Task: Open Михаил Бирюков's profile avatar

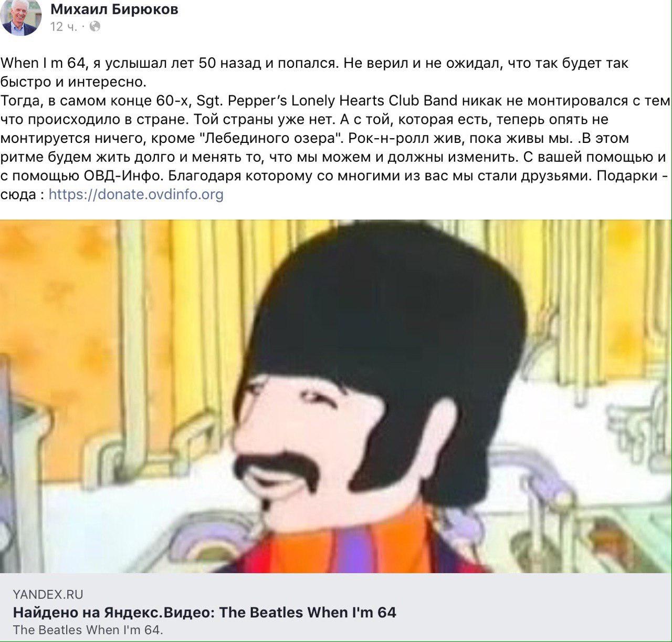Action: (x=22, y=17)
